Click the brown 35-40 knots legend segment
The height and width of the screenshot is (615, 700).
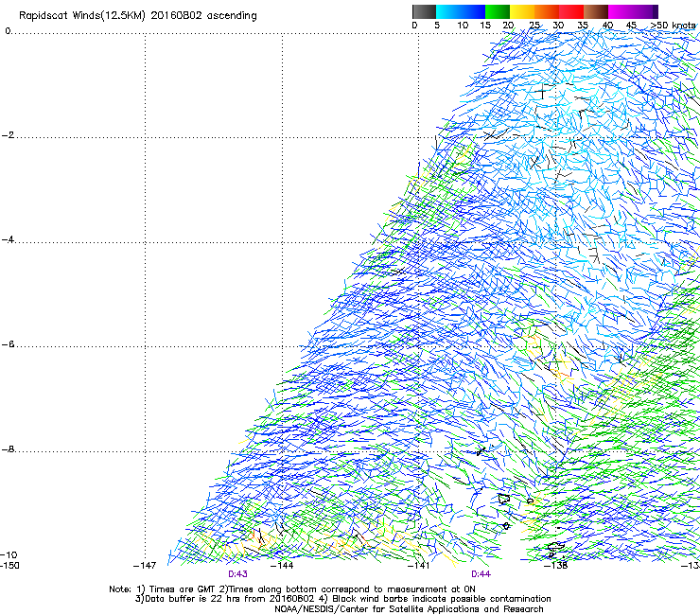coord(596,11)
